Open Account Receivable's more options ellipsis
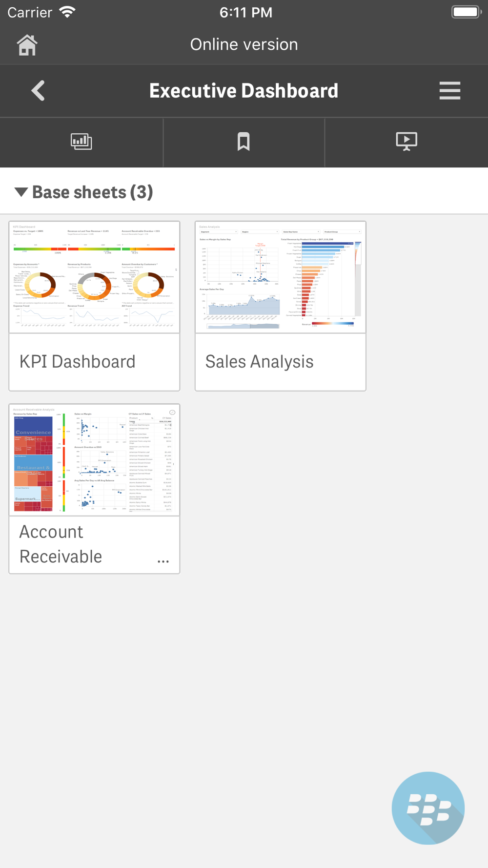The width and height of the screenshot is (488, 868). pyautogui.click(x=163, y=561)
